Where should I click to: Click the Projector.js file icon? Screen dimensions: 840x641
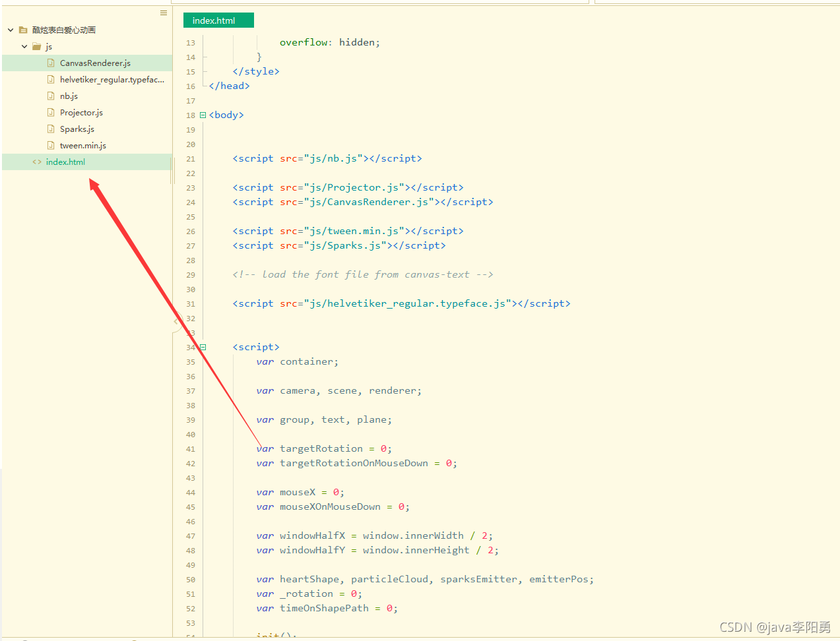coord(51,113)
